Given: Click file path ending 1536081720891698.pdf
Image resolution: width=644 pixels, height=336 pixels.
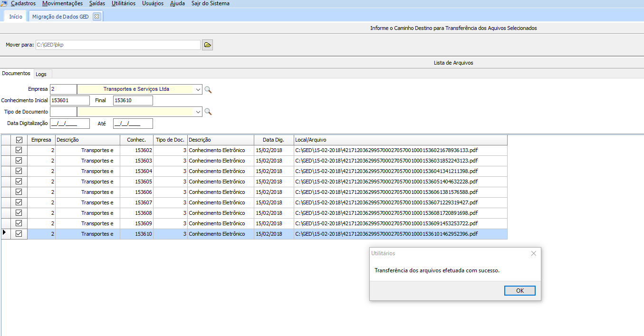Looking at the screenshot, I should point(386,213).
